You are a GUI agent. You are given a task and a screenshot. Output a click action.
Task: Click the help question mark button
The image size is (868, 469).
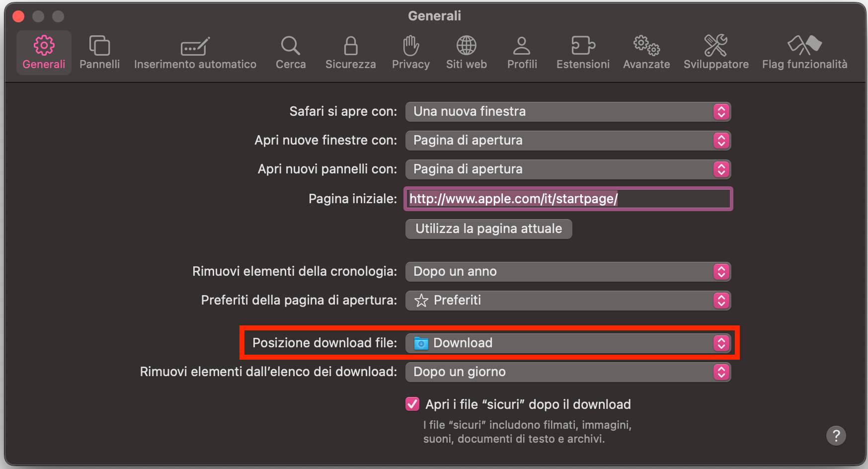coord(836,436)
